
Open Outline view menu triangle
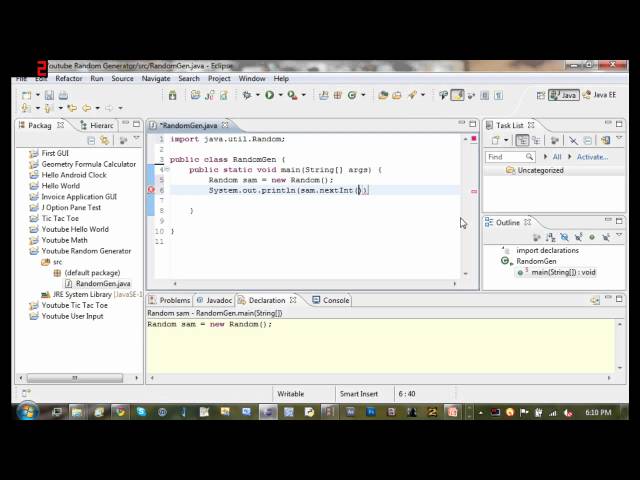[x=619, y=236]
